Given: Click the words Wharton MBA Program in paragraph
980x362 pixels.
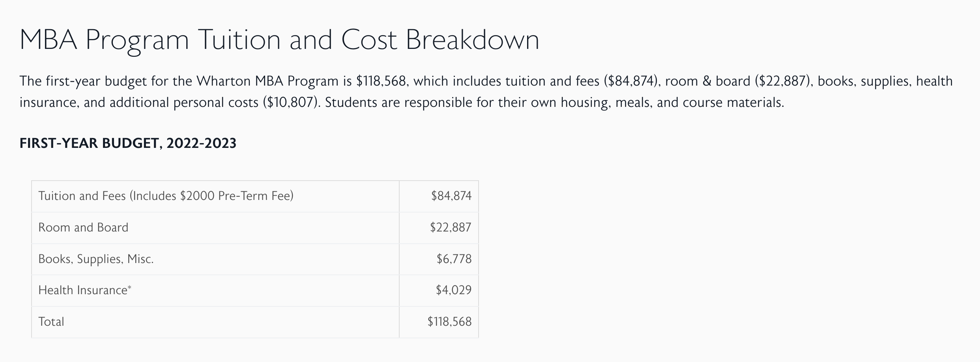Looking at the screenshot, I should tap(267, 81).
